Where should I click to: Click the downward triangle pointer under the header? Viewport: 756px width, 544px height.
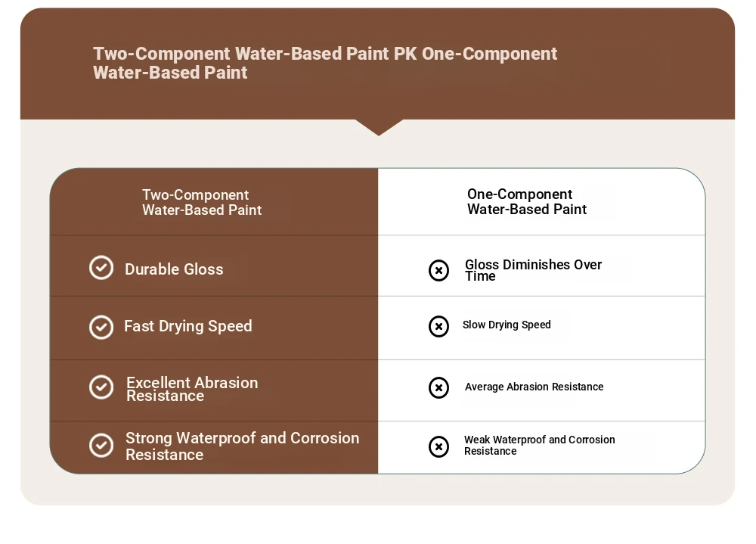tap(379, 127)
